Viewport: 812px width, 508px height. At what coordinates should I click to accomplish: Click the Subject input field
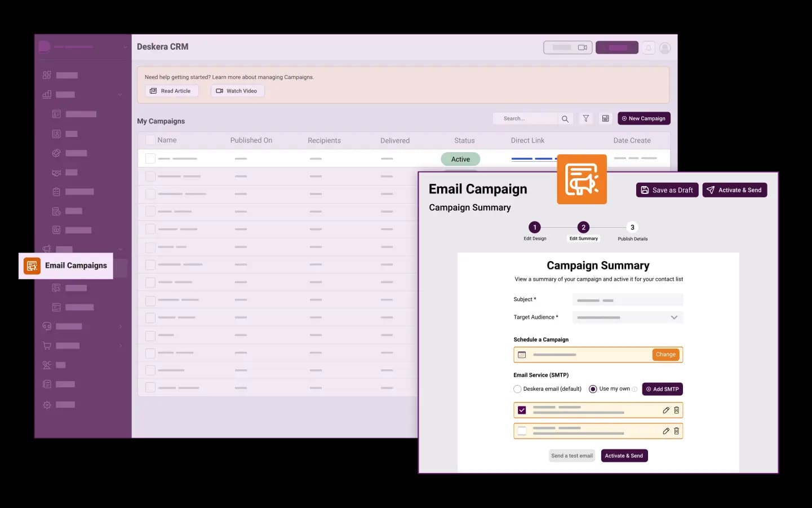pyautogui.click(x=627, y=300)
